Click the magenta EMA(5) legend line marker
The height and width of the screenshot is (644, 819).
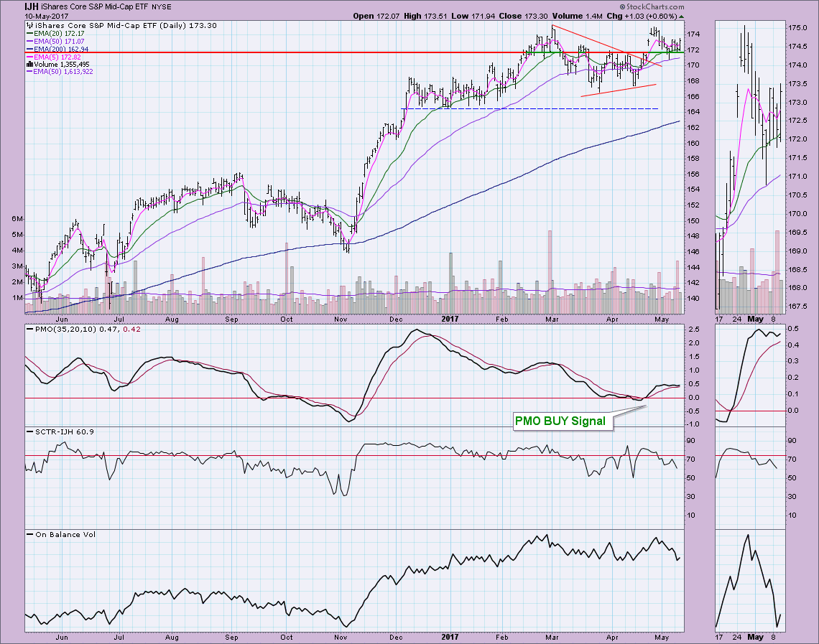coord(30,57)
